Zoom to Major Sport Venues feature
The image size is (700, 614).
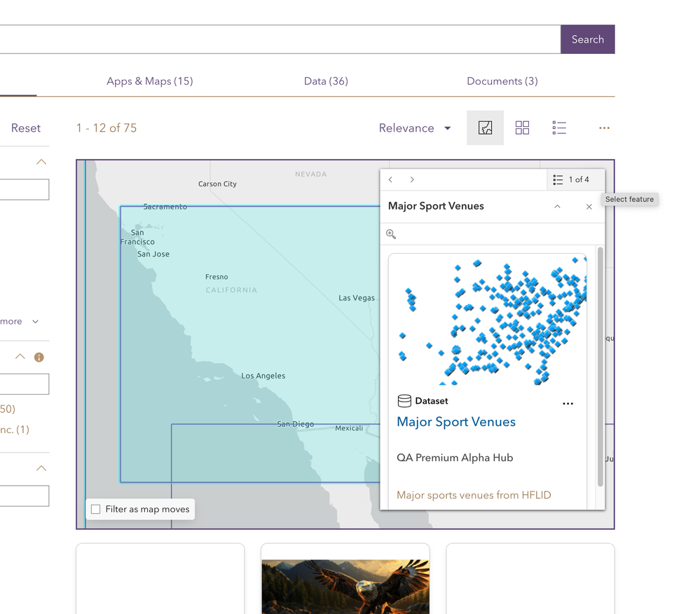click(391, 234)
